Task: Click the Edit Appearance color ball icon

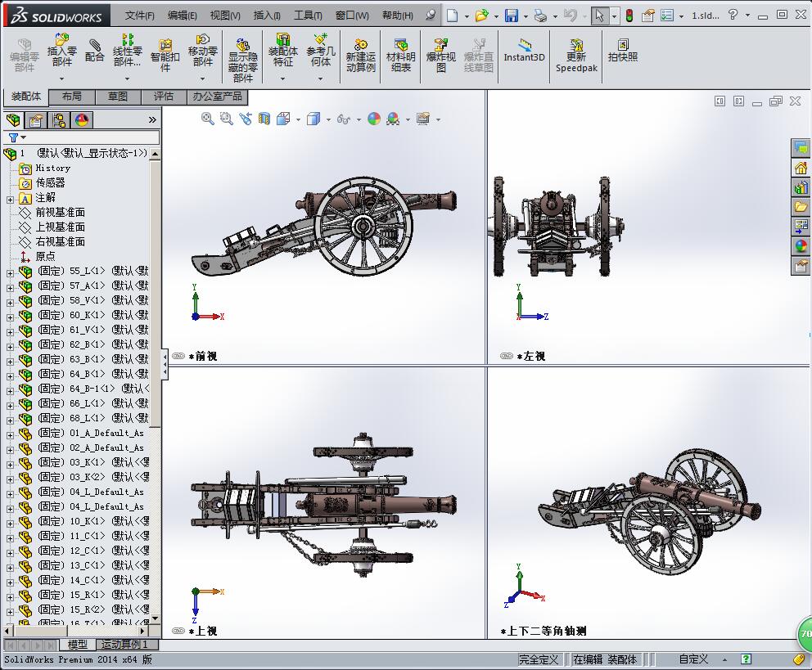Action: [x=374, y=119]
